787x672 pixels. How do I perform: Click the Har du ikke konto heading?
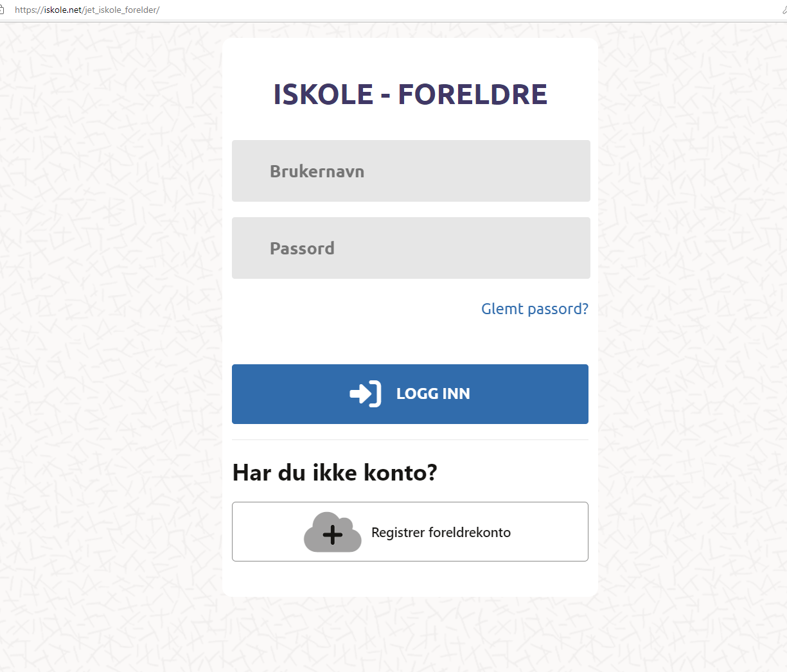334,472
